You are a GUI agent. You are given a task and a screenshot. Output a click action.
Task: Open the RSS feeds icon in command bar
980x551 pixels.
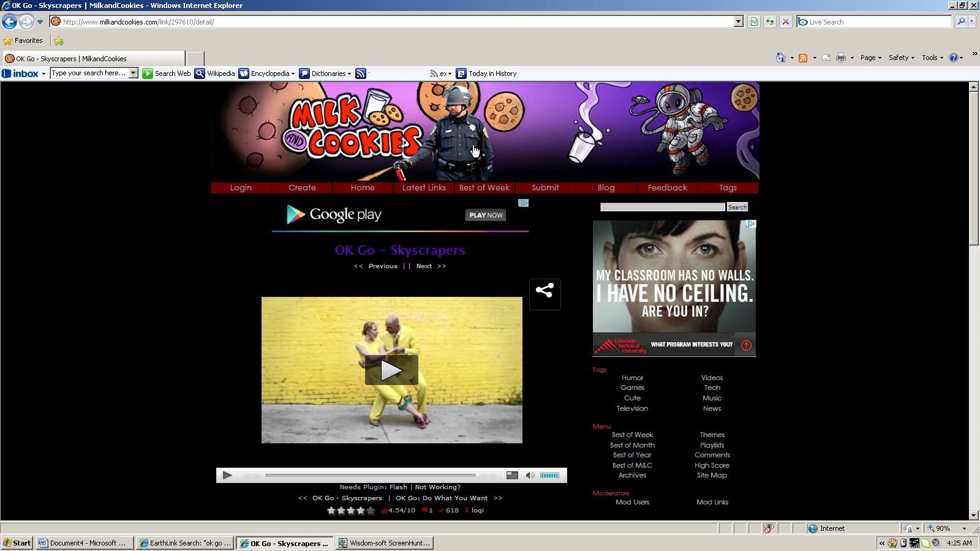pyautogui.click(x=803, y=58)
